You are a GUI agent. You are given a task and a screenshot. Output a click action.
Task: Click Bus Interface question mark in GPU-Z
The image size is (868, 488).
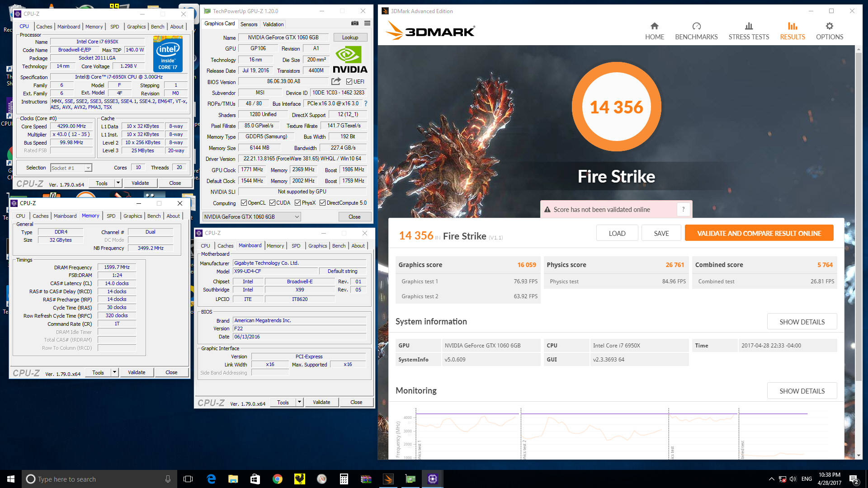tap(366, 103)
